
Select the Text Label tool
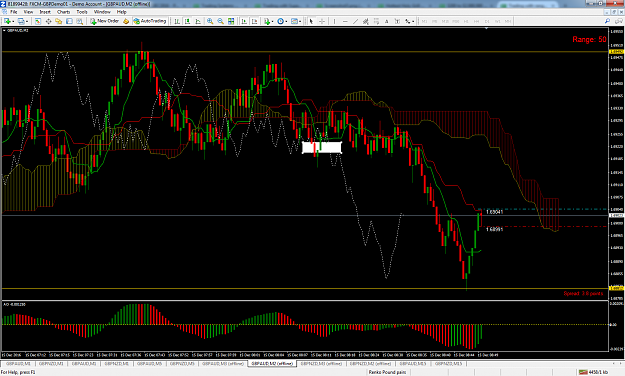(x=397, y=21)
